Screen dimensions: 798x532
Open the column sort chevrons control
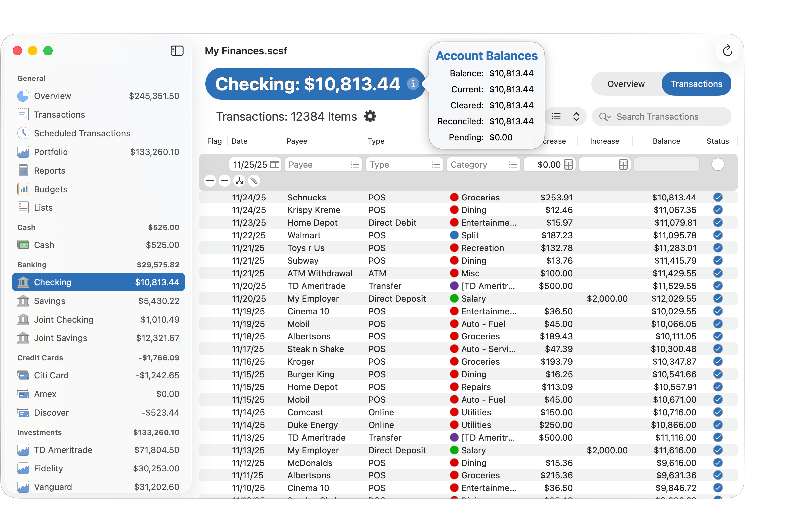pyautogui.click(x=576, y=116)
